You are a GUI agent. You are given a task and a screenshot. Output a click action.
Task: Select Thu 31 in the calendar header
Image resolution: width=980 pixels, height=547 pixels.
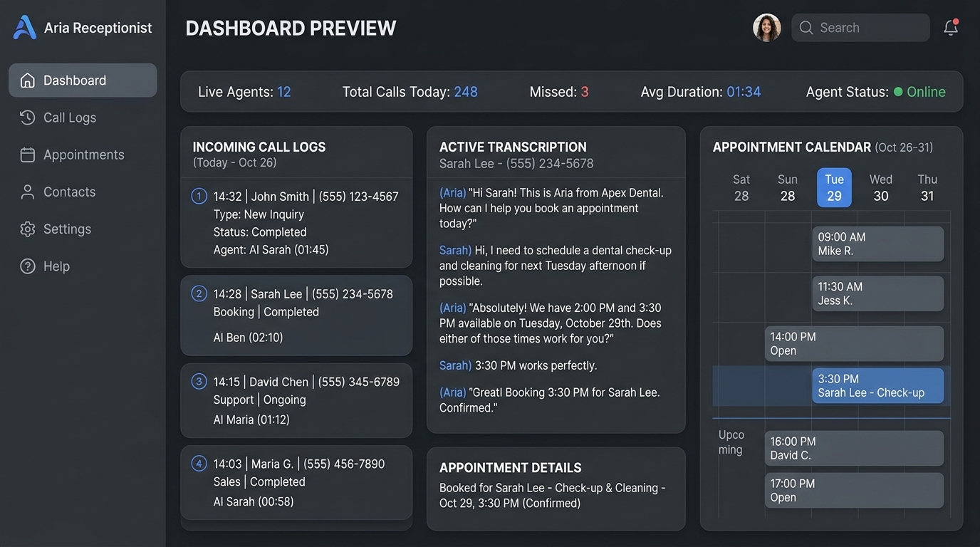(x=927, y=188)
